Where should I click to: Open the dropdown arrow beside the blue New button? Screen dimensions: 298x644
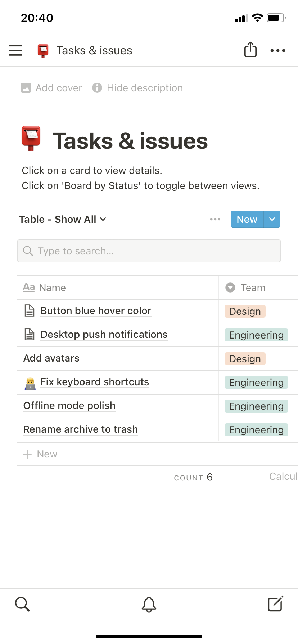pos(272,219)
